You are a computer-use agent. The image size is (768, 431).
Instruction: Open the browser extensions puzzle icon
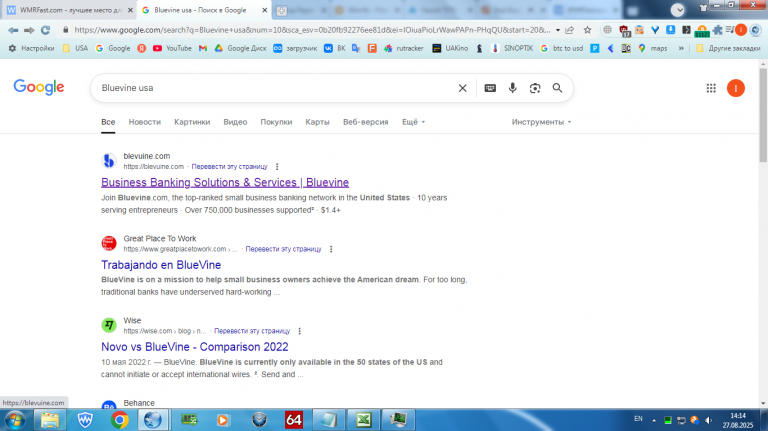718,30
